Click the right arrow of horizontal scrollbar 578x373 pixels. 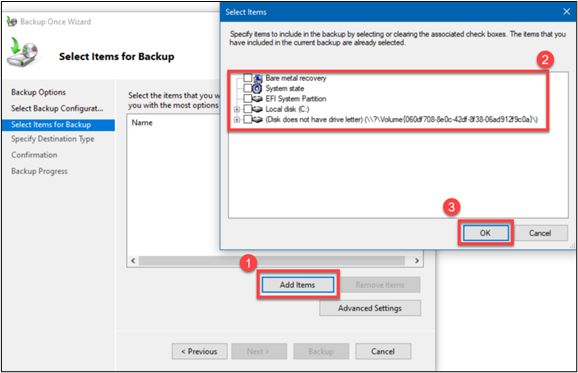(417, 261)
